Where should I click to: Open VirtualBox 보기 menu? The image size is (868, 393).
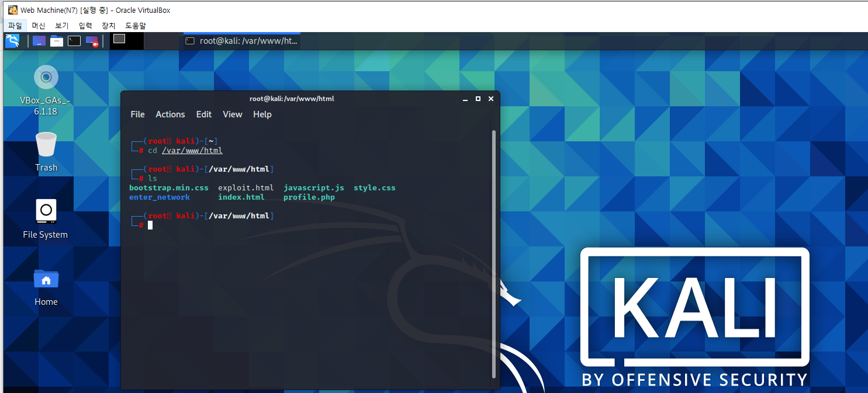[x=62, y=26]
